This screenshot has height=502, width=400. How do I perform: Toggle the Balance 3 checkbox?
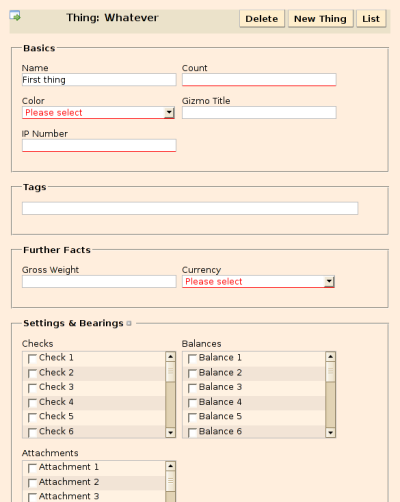[192, 388]
